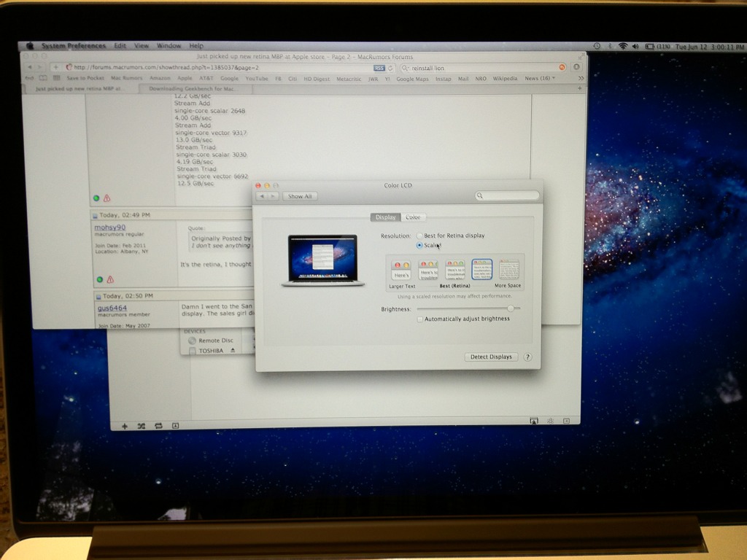Eject the TOSHIBA device in iTunes
747x560 pixels.
(233, 351)
